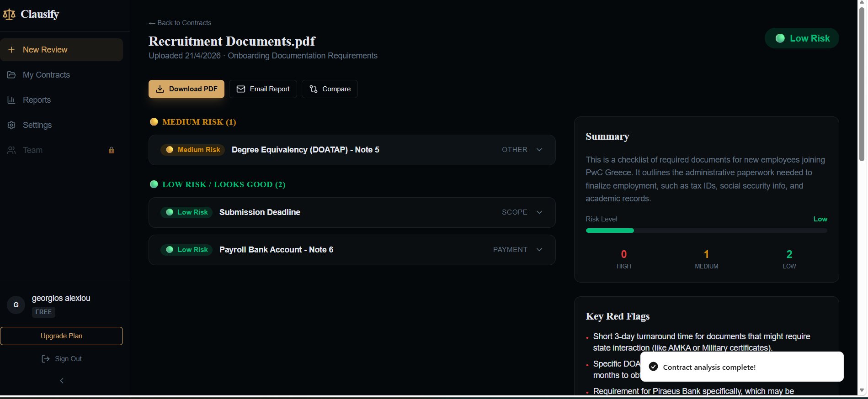This screenshot has height=399, width=868.
Task: Click the plus icon beside New Review
Action: (x=11, y=50)
